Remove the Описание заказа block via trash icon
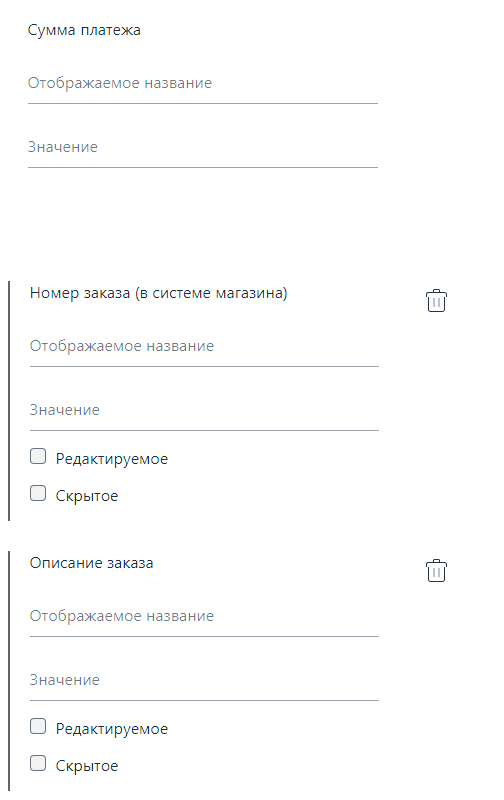Screen dimensions: 504x800 click(436, 570)
